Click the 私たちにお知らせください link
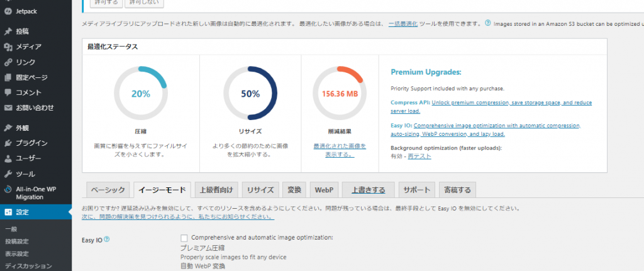The image size is (644, 271). point(178,216)
